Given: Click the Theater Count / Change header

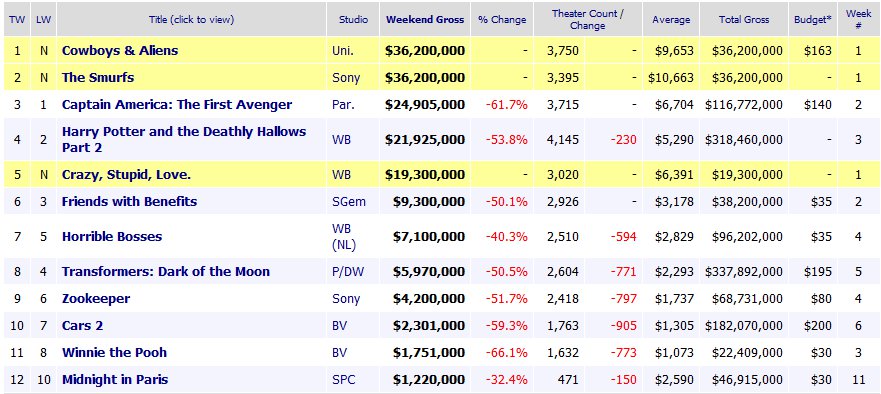Looking at the screenshot, I should [x=588, y=20].
